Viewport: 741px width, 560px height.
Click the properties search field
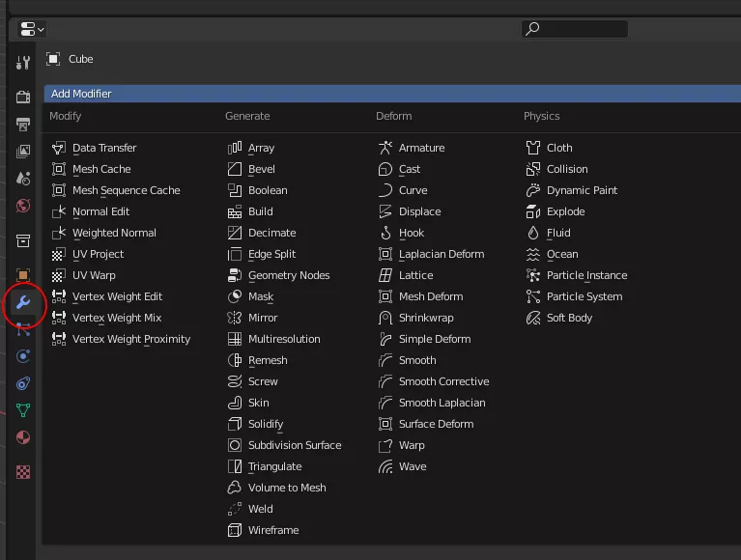[x=574, y=29]
